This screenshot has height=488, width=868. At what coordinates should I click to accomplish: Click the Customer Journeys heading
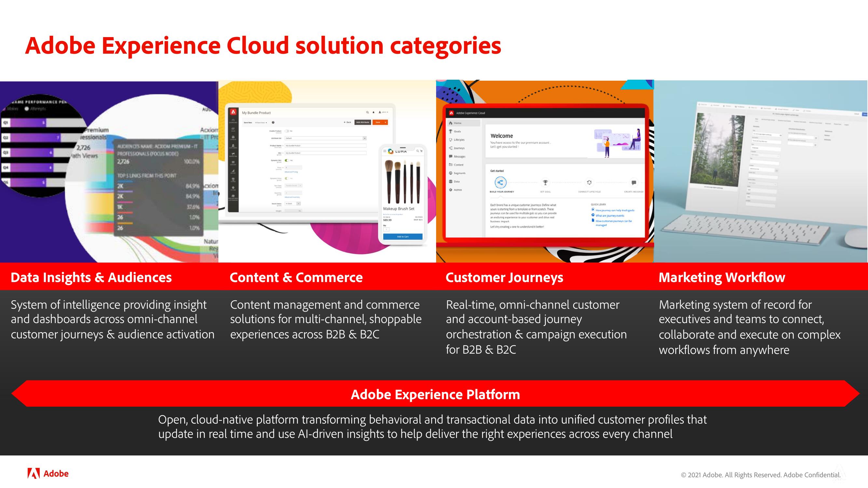(x=504, y=277)
